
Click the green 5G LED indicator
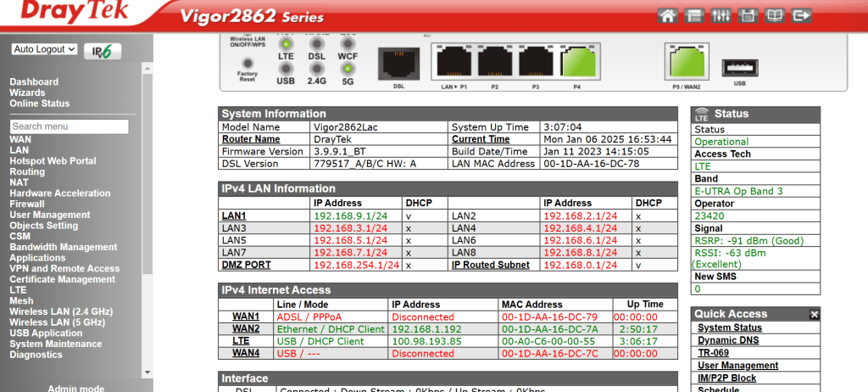(348, 69)
